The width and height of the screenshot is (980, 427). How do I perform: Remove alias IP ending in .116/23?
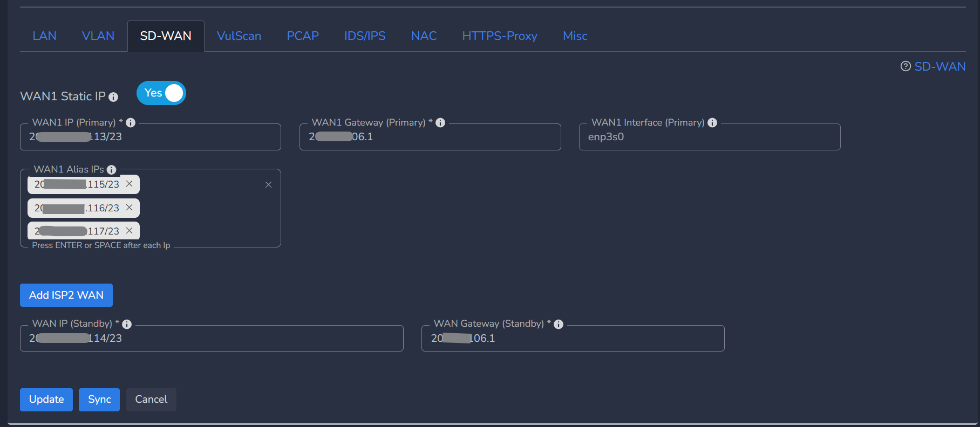(x=130, y=208)
